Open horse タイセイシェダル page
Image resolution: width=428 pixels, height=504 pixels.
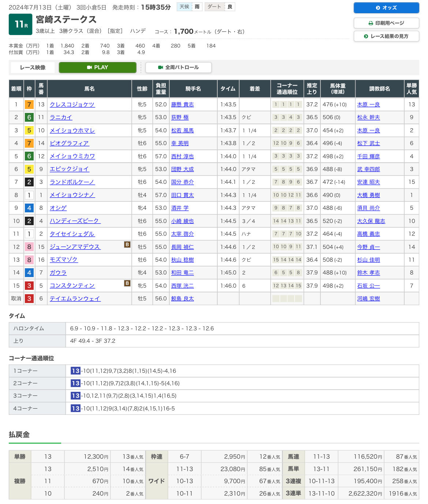coord(72,234)
